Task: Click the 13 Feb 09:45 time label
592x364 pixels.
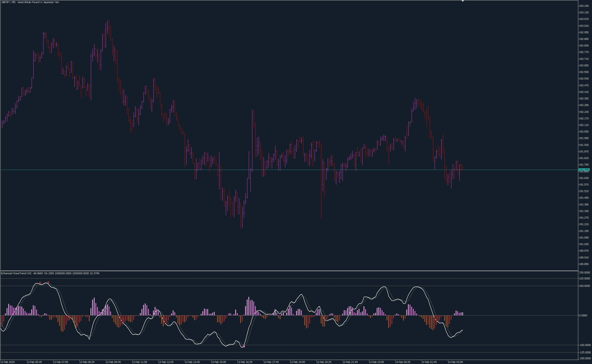Action: tap(113, 362)
